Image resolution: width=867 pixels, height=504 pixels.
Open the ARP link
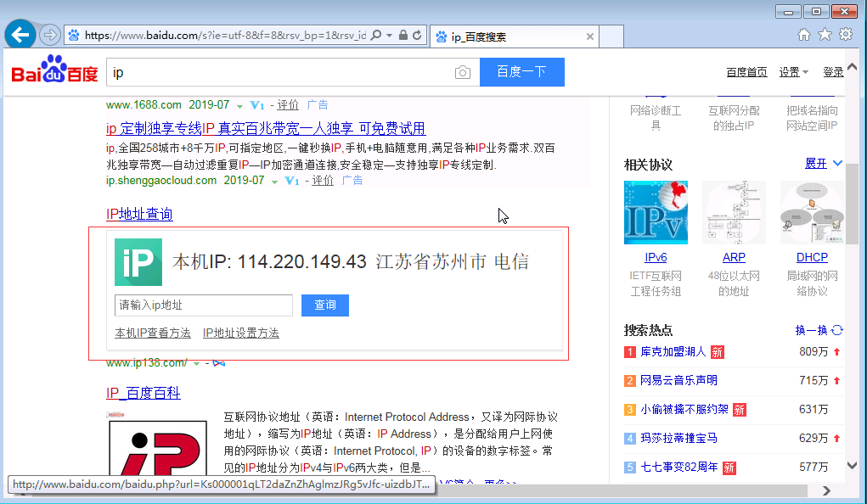click(734, 258)
